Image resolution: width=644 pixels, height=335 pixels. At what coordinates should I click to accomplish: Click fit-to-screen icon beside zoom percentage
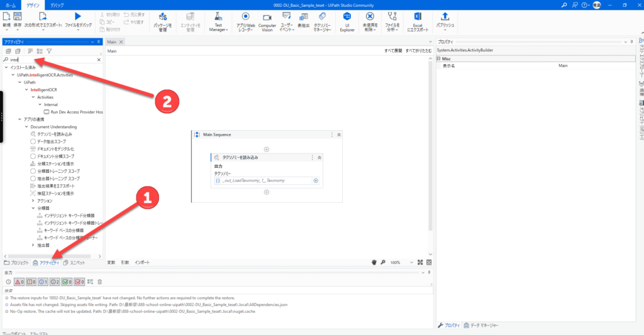point(420,262)
